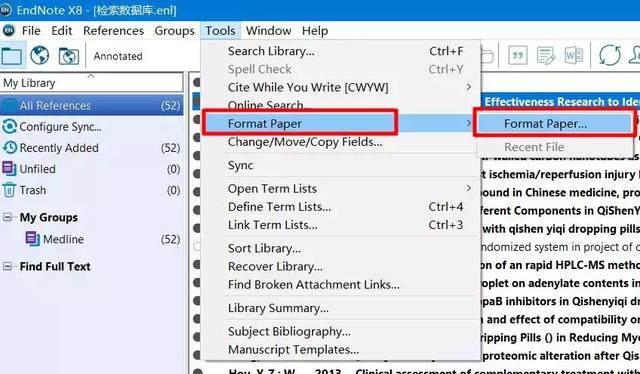Open the Groups menu
Screen dimensions: 640x374
pos(174,31)
